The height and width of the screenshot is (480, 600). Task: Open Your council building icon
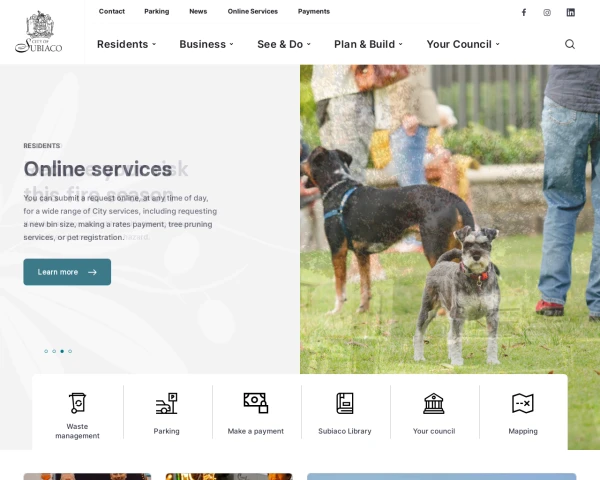click(434, 403)
